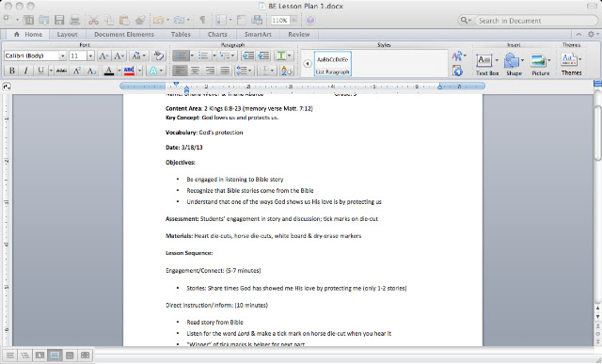Click font color swatch button
Image resolution: width=602 pixels, height=364 pixels.
[x=109, y=71]
